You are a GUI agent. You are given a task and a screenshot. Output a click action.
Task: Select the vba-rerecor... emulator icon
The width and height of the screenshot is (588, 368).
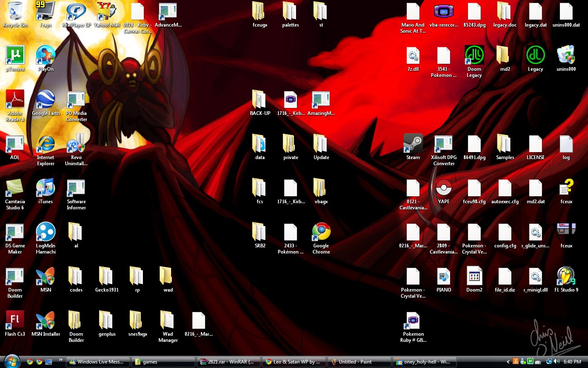(444, 15)
